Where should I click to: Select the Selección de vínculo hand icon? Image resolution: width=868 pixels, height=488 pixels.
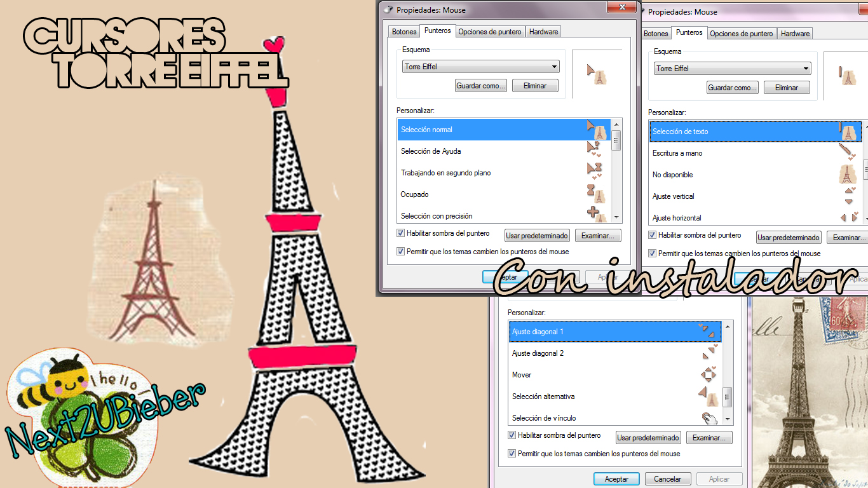tap(709, 417)
